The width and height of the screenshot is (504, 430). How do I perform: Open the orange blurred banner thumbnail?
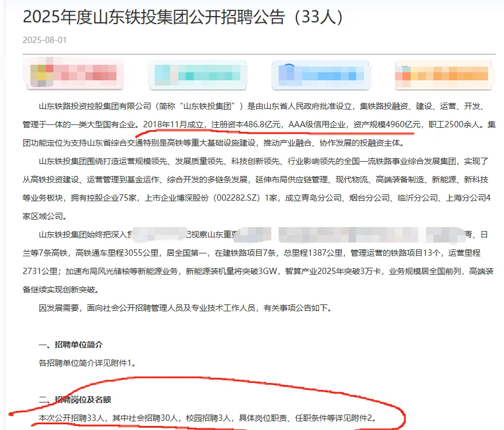coord(444,75)
